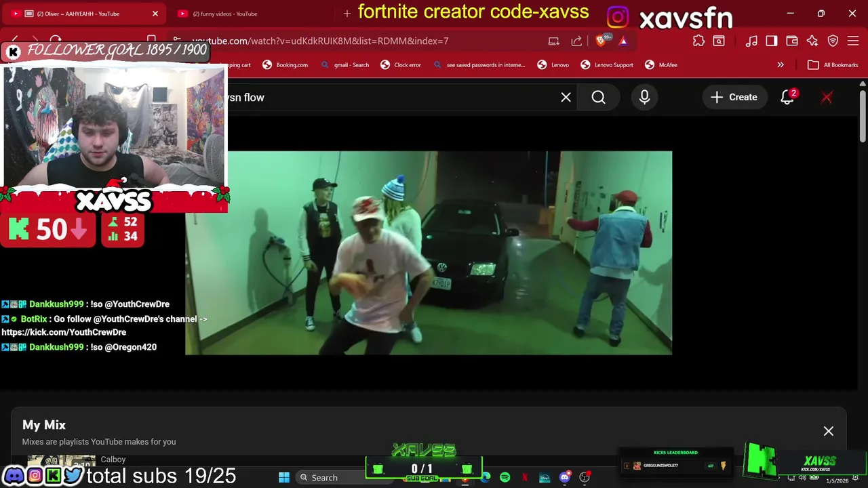Open the Lenovo Support bookmark
The image size is (868, 488).
coord(607,65)
